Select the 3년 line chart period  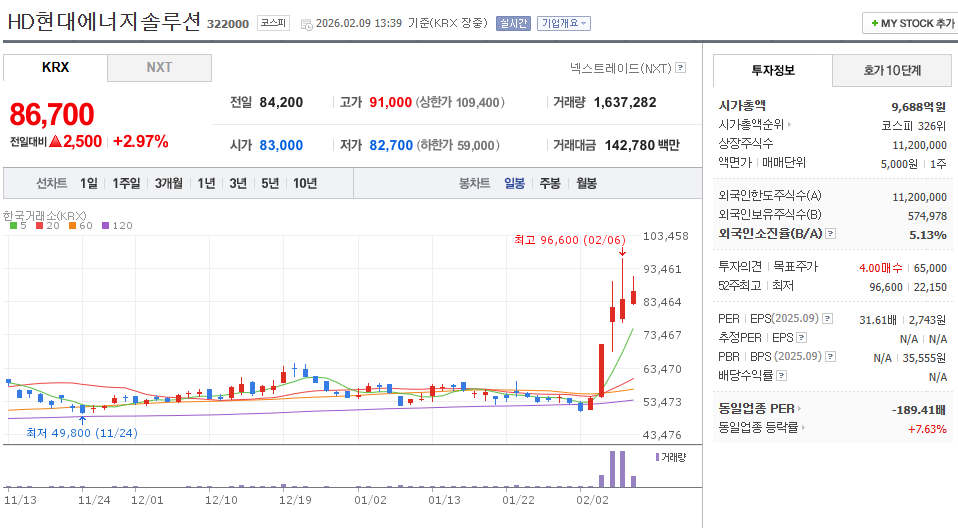(x=238, y=183)
